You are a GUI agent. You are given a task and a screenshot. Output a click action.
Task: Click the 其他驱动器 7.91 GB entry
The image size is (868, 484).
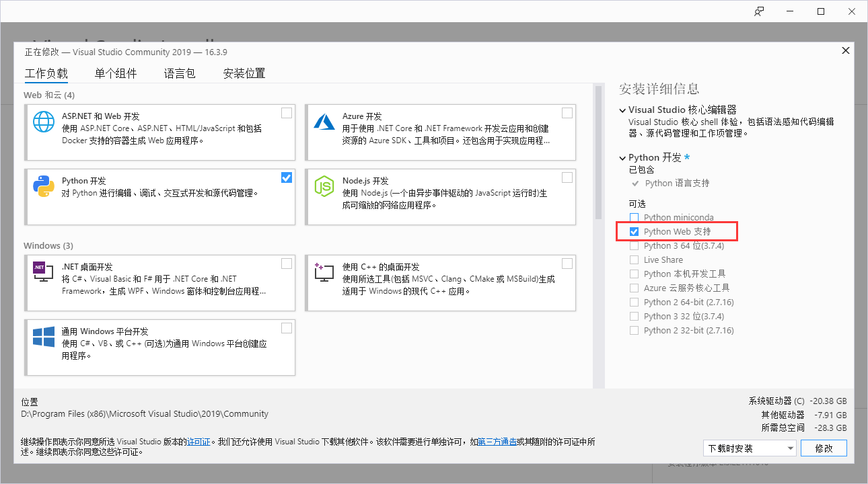[804, 414]
